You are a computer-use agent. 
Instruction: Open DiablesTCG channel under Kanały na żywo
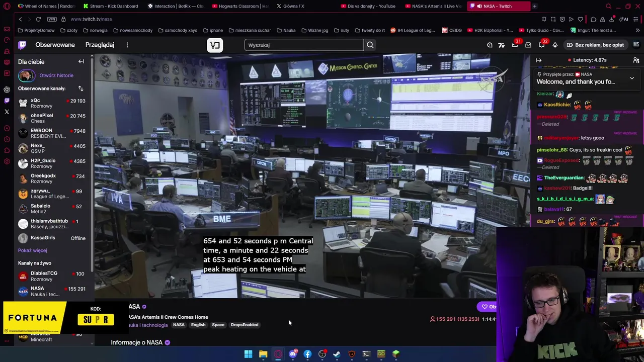(x=52, y=276)
